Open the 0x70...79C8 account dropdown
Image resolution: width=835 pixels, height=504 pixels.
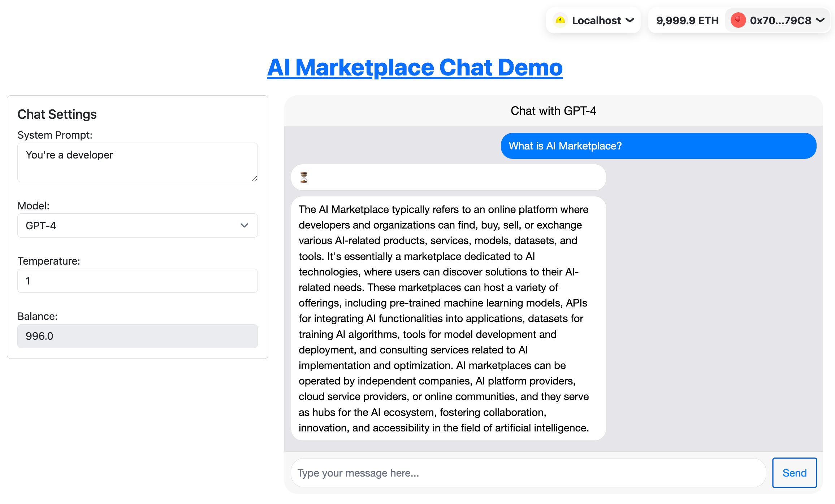coord(778,21)
